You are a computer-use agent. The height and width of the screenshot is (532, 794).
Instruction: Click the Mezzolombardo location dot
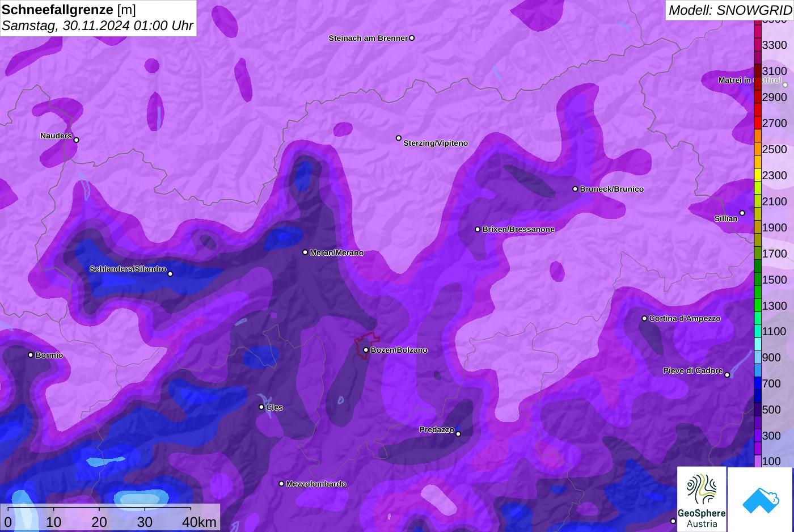click(281, 484)
